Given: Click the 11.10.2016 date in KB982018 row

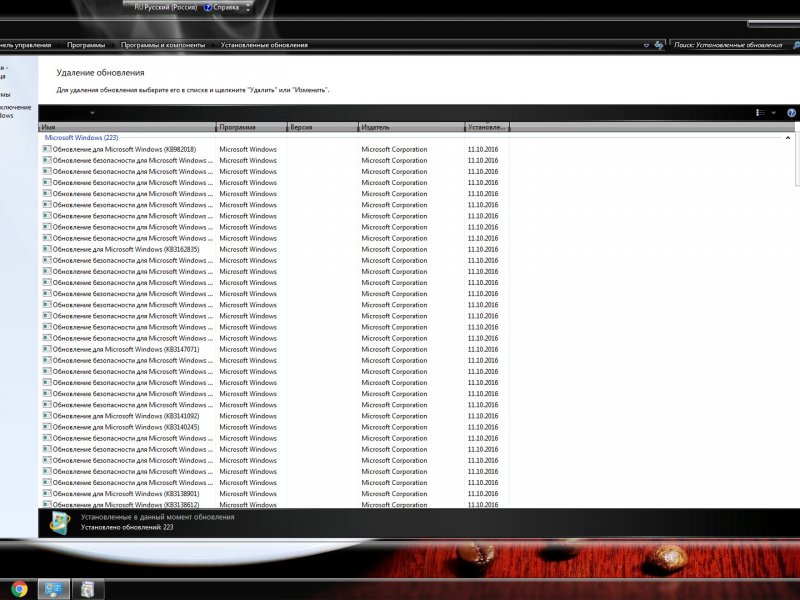Looking at the screenshot, I should 483,149.
